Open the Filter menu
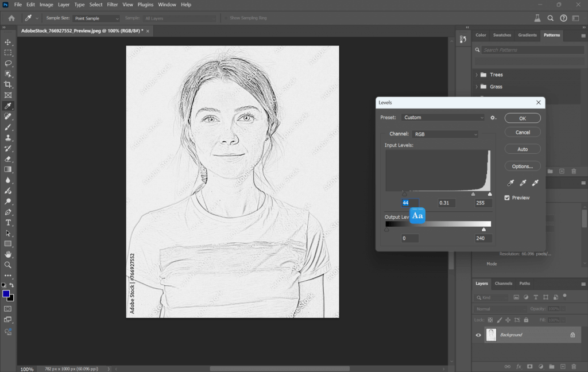 [112, 5]
